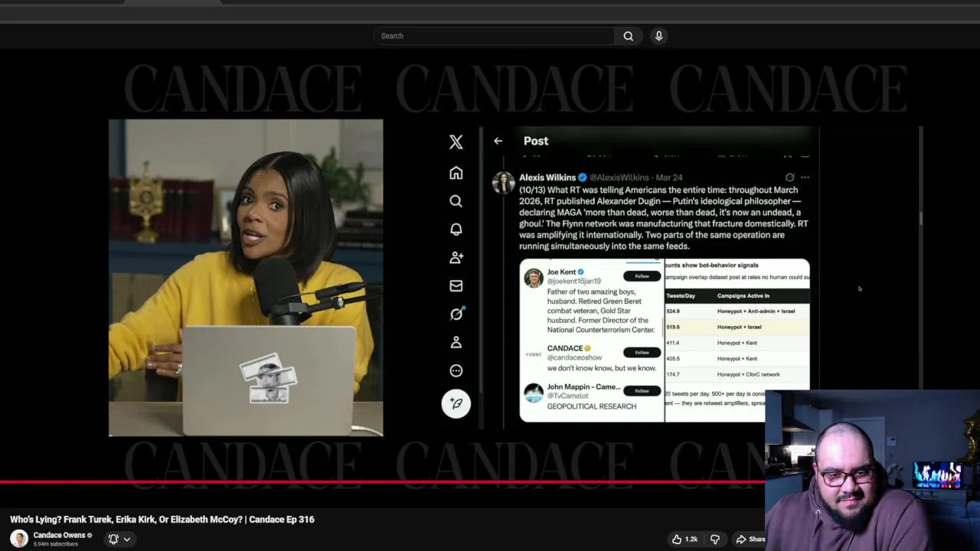Screen dimensions: 980x551
Task: Click the YouTube video progress bar
Action: pyautogui.click(x=383, y=482)
